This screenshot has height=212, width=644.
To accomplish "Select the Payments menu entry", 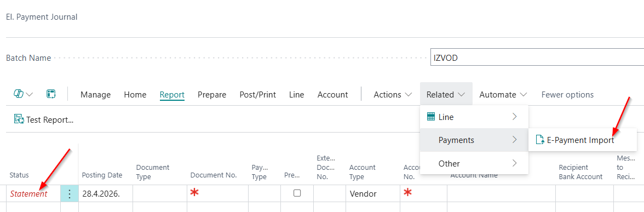I will coord(474,140).
